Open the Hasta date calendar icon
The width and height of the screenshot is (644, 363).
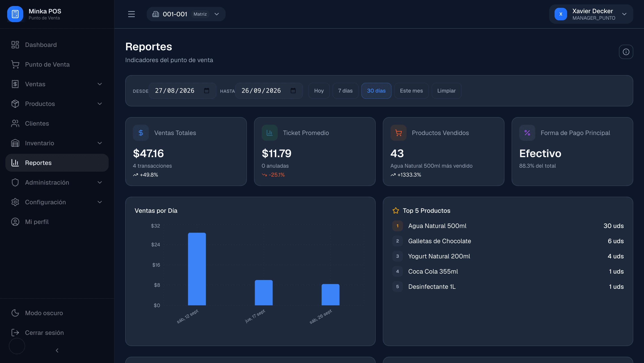(293, 91)
